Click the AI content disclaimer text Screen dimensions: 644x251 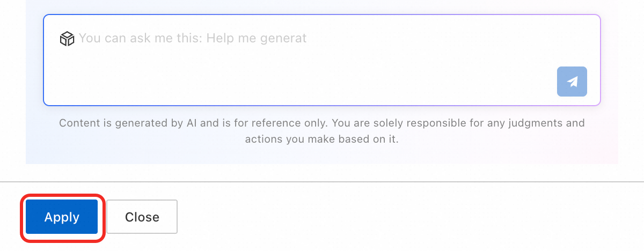coord(322,131)
